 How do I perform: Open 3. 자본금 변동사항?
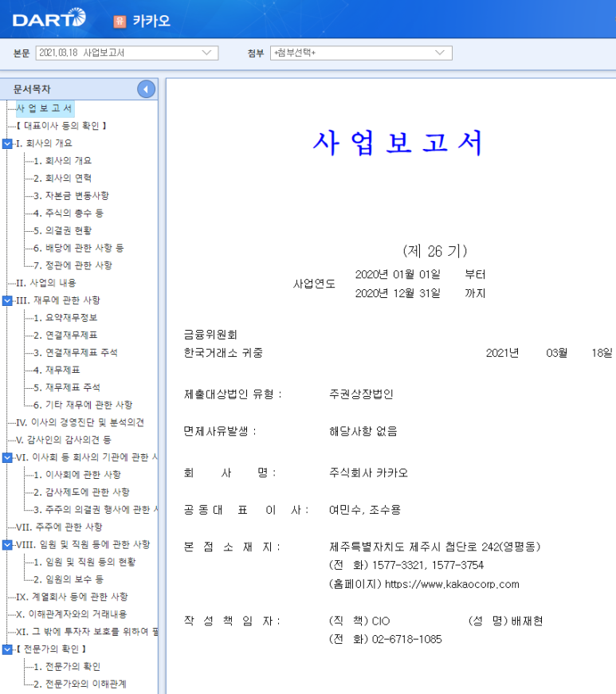71,196
